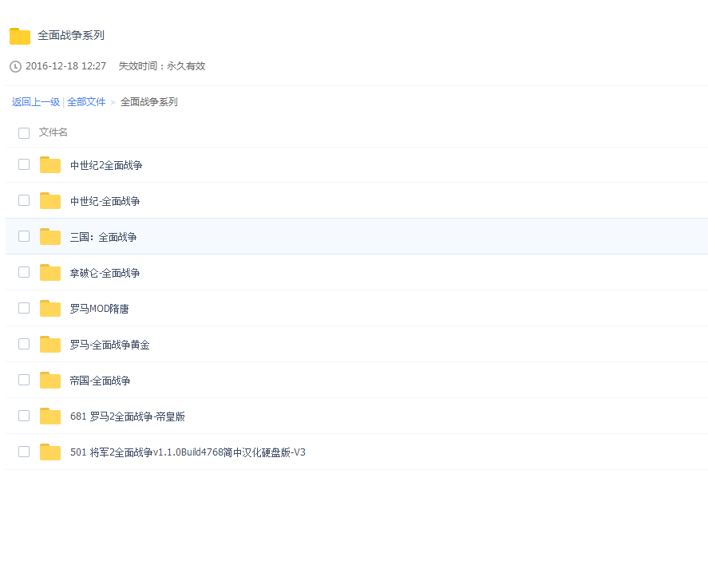This screenshot has width=708, height=588.
Task: Check the box for 拿破仑-全面战争
Action: (24, 272)
